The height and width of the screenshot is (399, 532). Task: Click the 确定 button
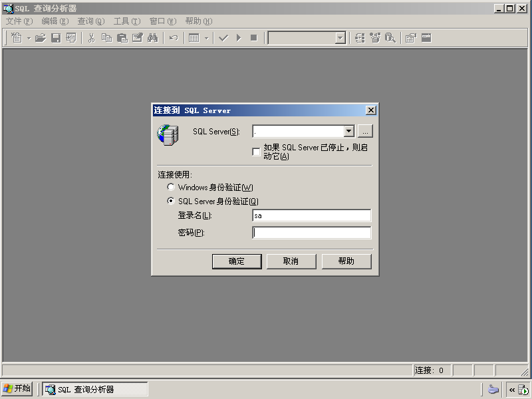click(x=237, y=261)
